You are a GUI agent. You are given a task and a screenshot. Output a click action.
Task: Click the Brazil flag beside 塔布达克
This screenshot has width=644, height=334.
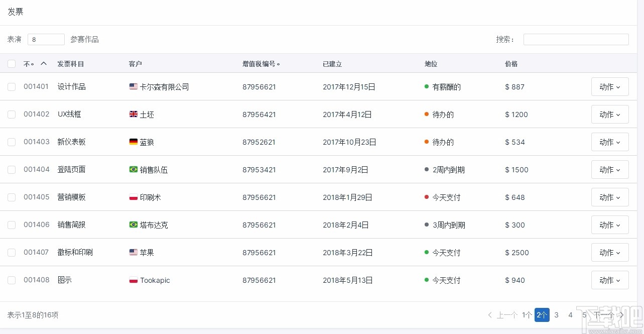[x=133, y=225]
